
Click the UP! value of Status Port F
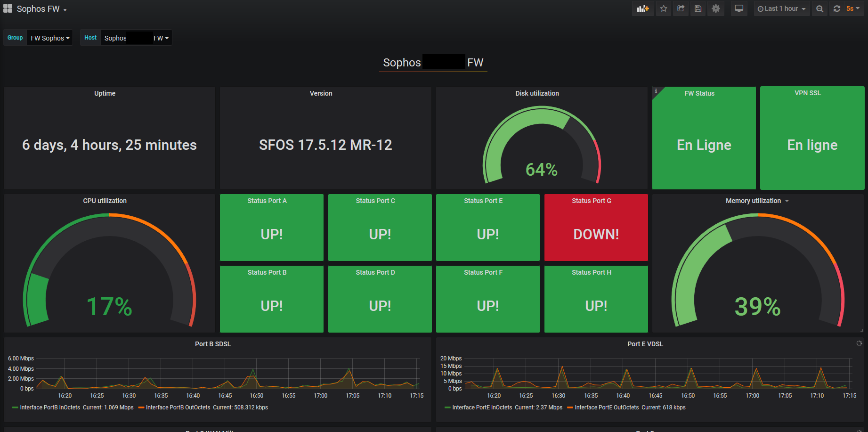coord(488,306)
